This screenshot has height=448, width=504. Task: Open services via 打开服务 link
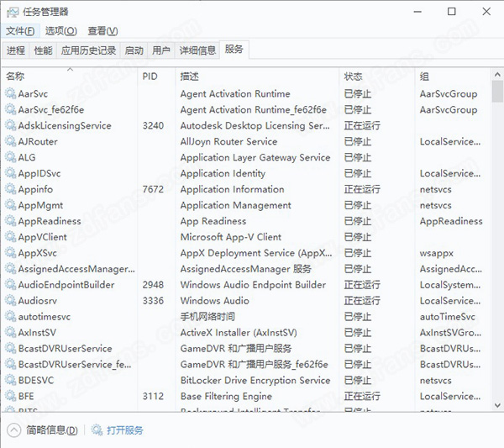click(x=124, y=430)
